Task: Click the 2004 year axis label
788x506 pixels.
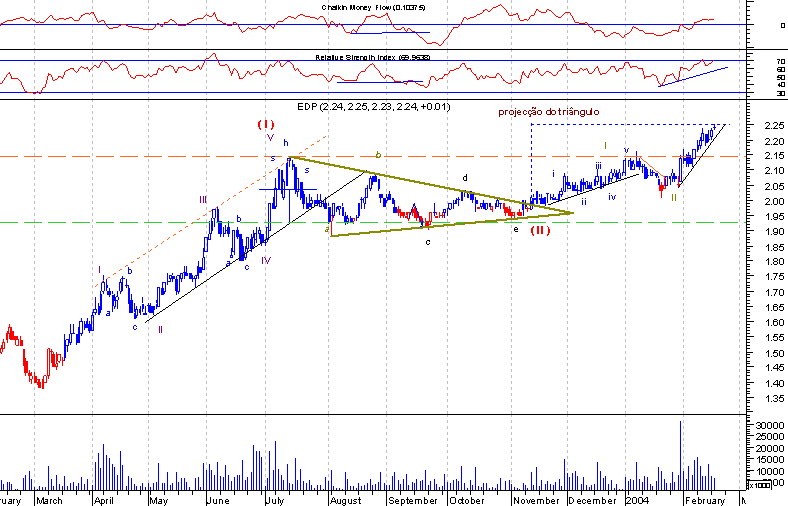Action: pyautogui.click(x=637, y=500)
